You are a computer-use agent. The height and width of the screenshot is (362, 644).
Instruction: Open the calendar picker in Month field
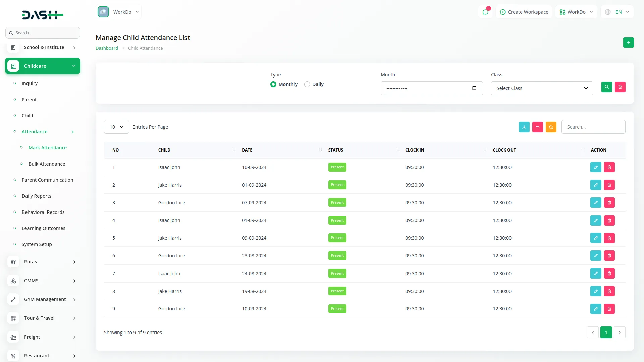(474, 88)
